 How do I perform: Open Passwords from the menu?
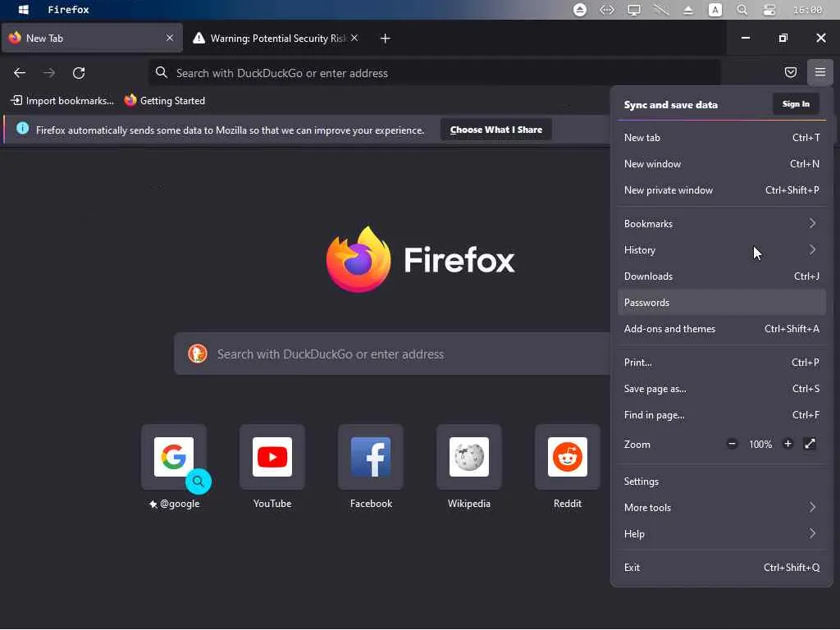[x=722, y=303]
